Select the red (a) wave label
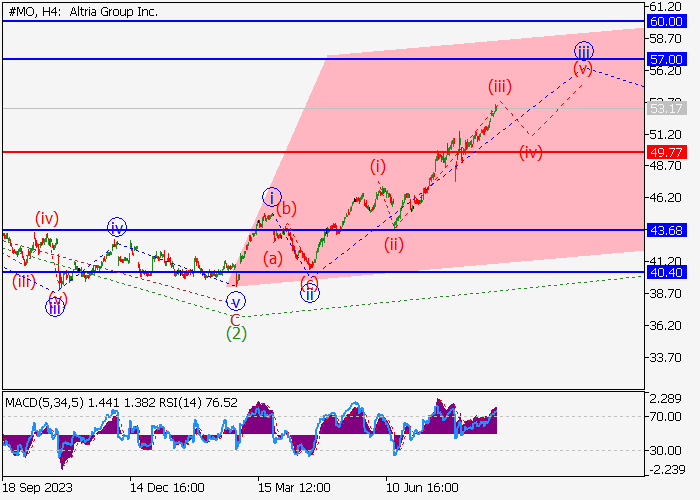 pos(273,258)
